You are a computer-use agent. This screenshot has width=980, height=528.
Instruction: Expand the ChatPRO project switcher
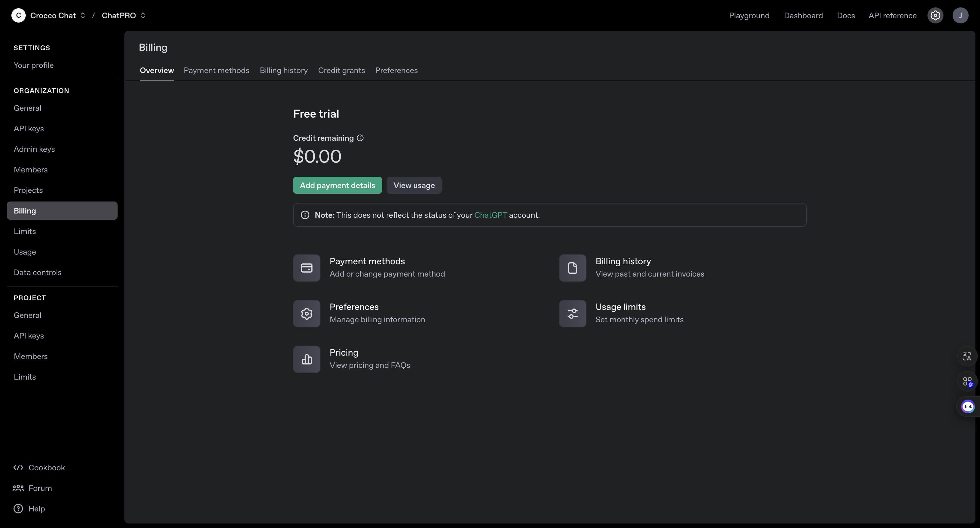click(143, 16)
